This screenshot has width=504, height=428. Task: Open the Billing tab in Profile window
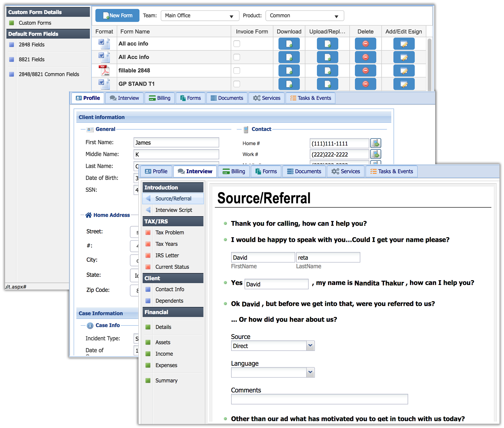point(160,98)
